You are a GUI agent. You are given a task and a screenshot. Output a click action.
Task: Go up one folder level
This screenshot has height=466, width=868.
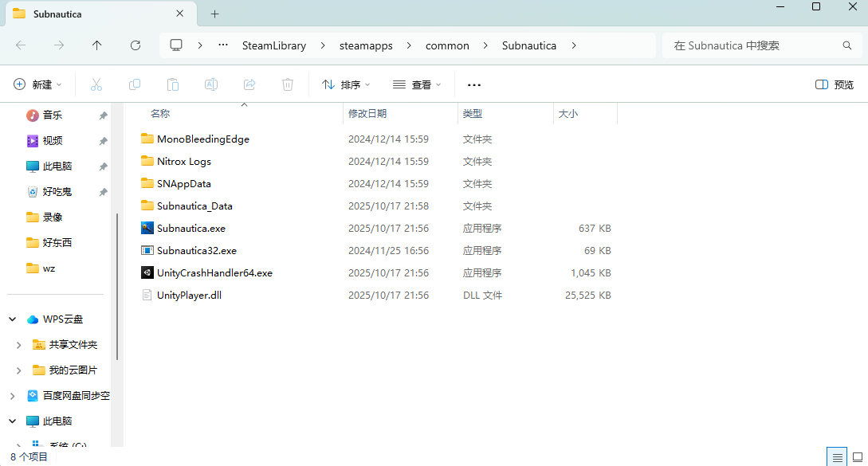pos(96,45)
